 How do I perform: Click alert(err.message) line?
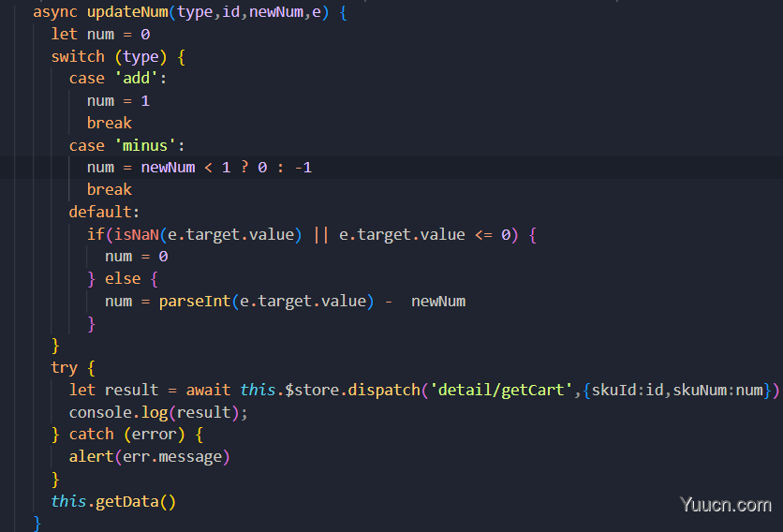(149, 456)
